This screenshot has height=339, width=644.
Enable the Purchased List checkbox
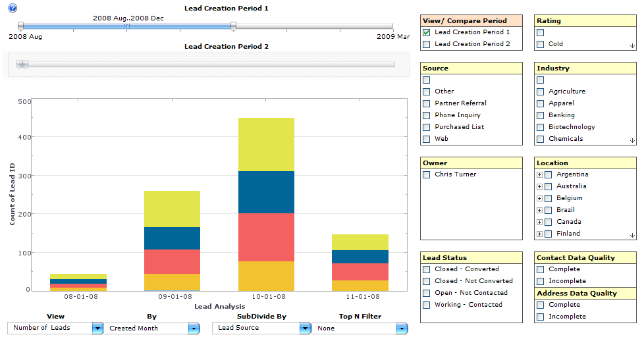click(x=426, y=127)
